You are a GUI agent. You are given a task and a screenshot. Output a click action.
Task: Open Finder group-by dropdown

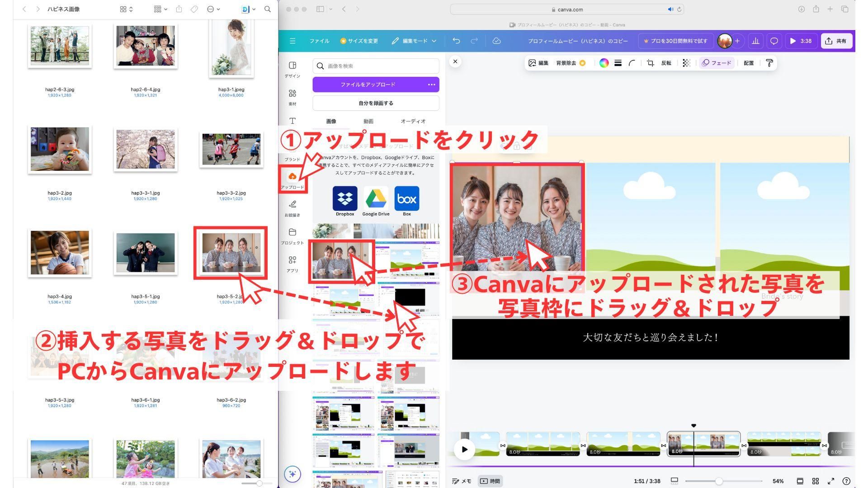click(160, 9)
